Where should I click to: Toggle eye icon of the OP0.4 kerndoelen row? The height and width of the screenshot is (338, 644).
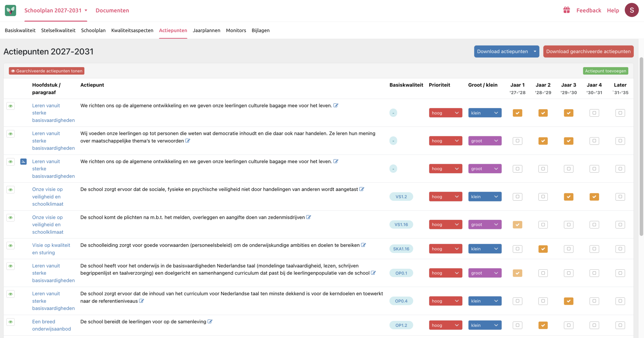(x=11, y=294)
